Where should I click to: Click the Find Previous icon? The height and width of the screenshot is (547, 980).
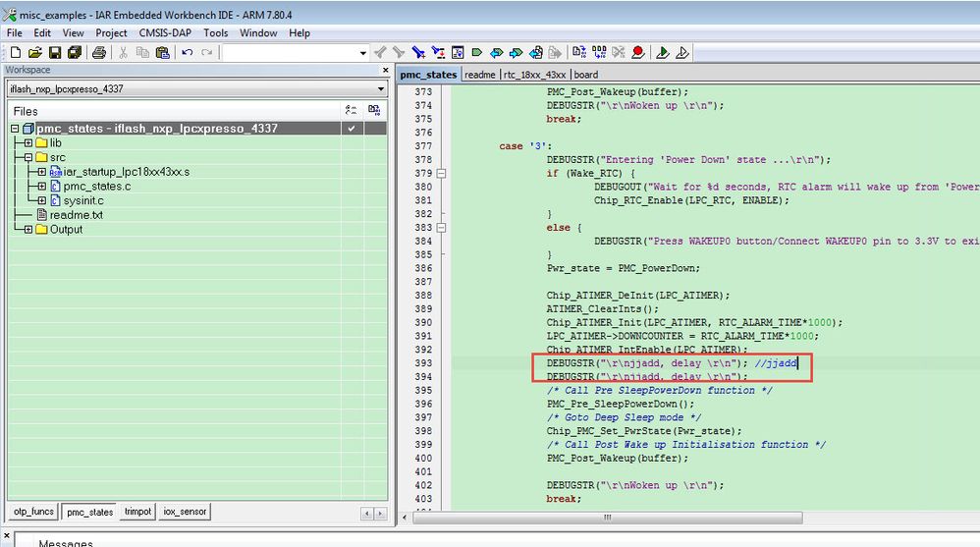pos(380,52)
